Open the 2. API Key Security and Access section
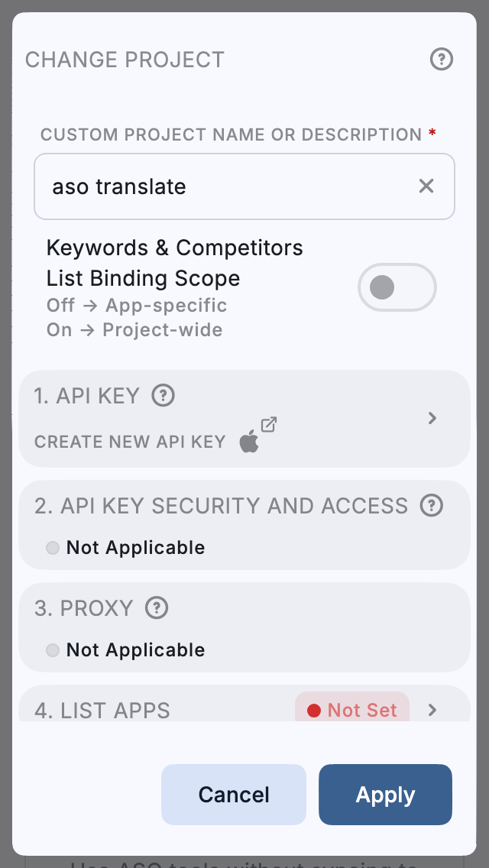This screenshot has height=868, width=489. coord(222,506)
